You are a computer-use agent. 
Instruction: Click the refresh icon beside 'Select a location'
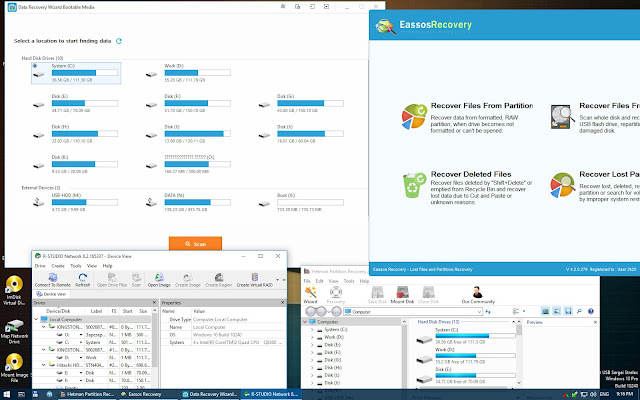(119, 41)
